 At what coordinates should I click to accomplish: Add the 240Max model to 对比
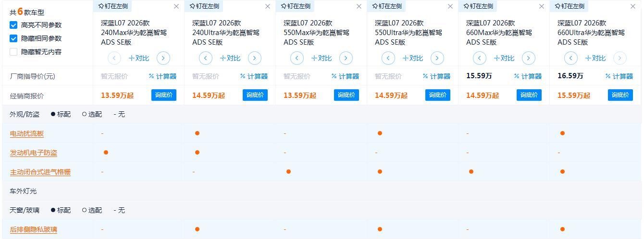coord(139,58)
